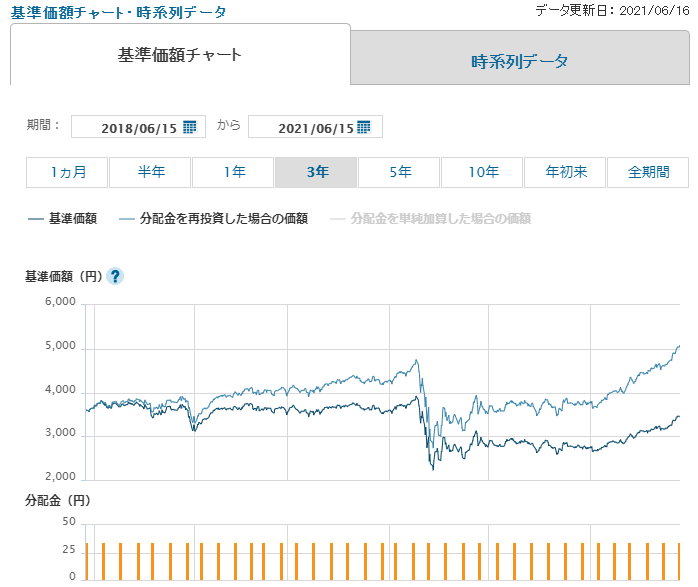Click the 2,000 y-axis label
This screenshot has width=698, height=587.
click(60, 477)
